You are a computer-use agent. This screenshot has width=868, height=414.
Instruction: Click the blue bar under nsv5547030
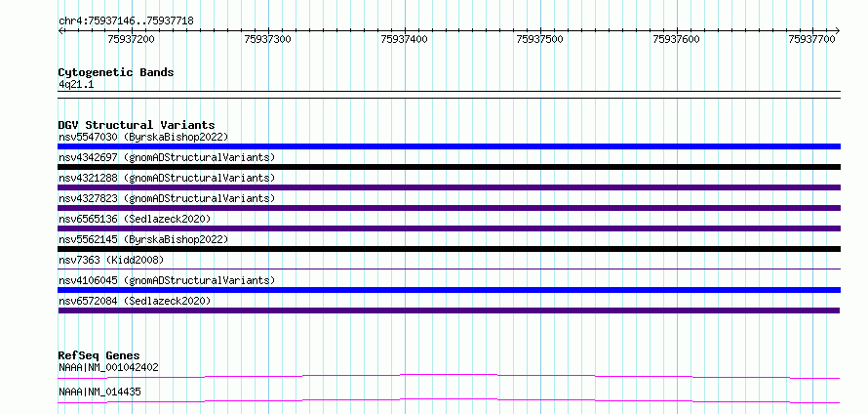(x=449, y=146)
